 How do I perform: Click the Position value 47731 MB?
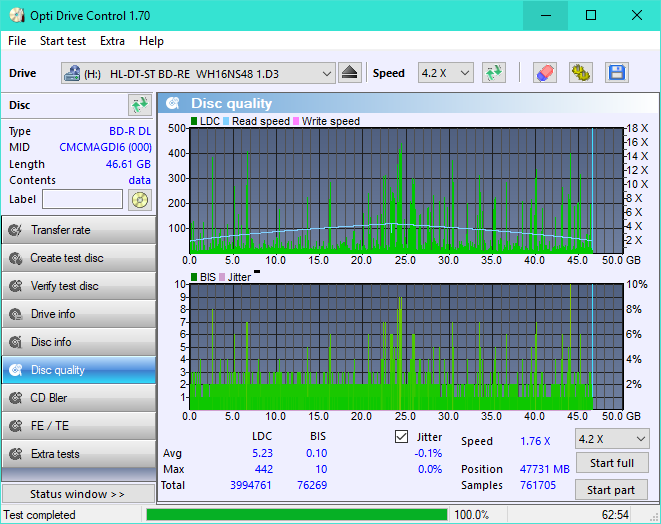click(x=545, y=469)
